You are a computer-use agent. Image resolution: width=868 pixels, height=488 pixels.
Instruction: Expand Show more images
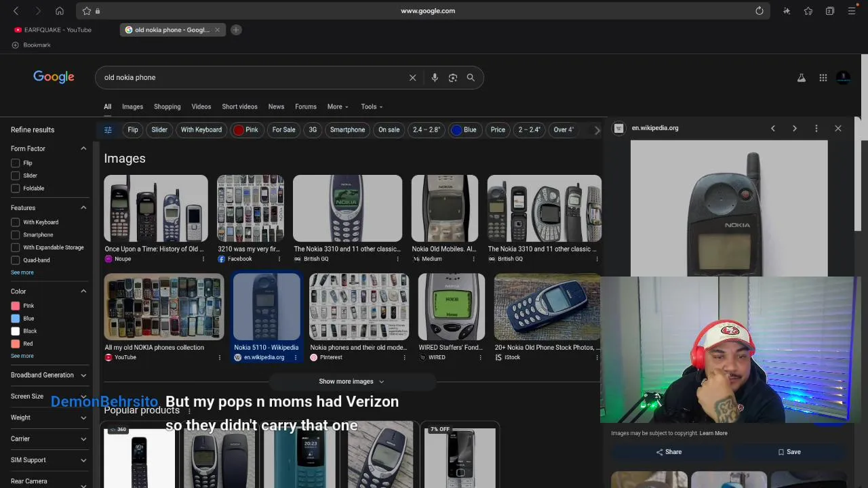(351, 382)
